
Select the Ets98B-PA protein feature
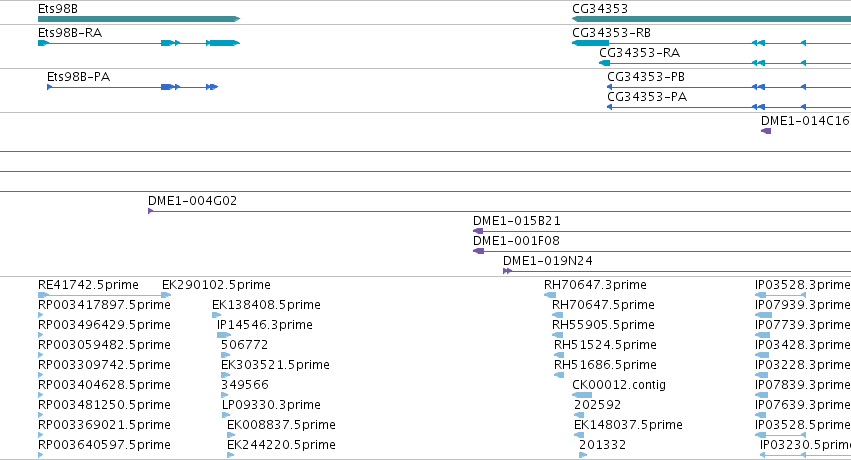pyautogui.click(x=132, y=87)
